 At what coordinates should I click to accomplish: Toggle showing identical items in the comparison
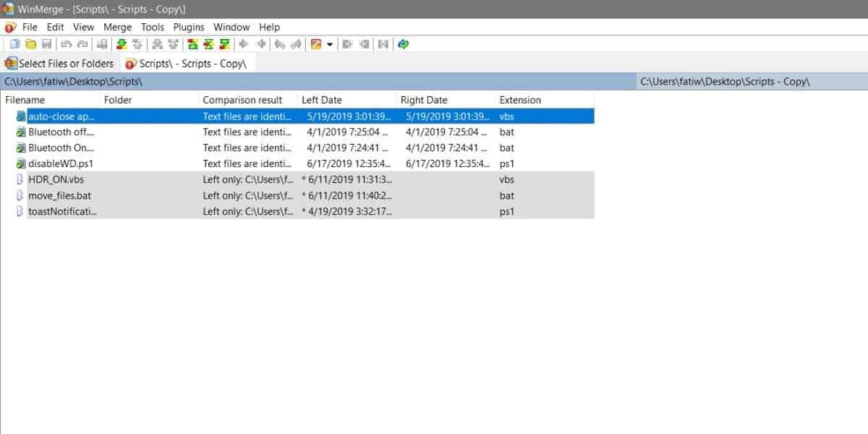192,43
